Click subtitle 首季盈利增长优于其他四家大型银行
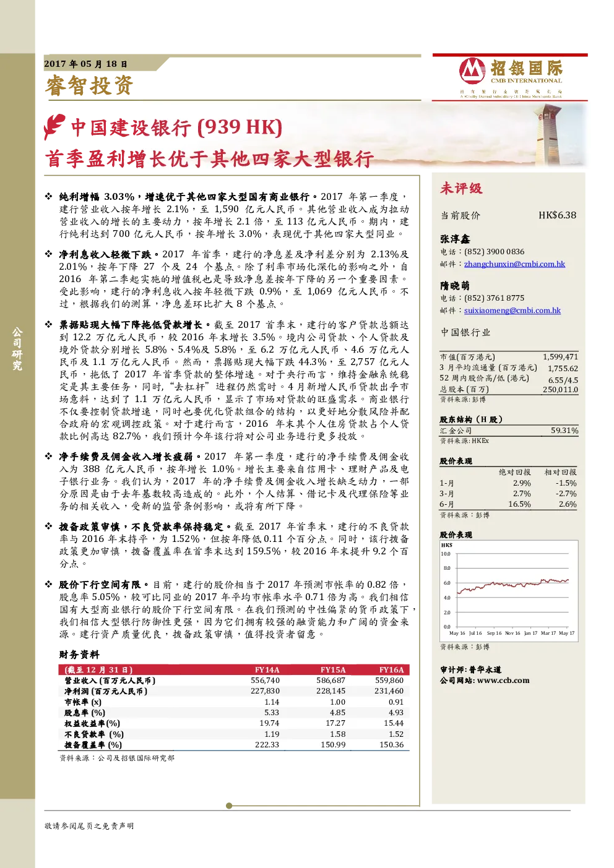614x868 pixels. 210,159
